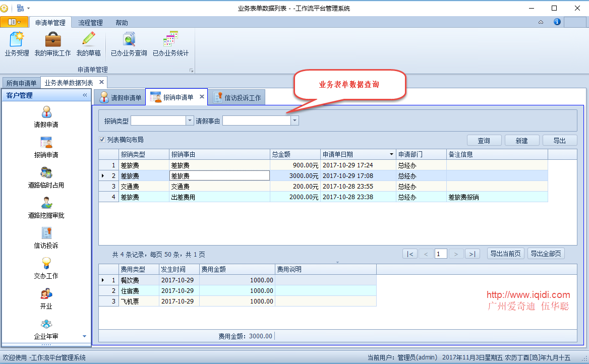This screenshot has width=589, height=364.
Task: Select the 900.00元 amount cell
Action: click(x=295, y=165)
